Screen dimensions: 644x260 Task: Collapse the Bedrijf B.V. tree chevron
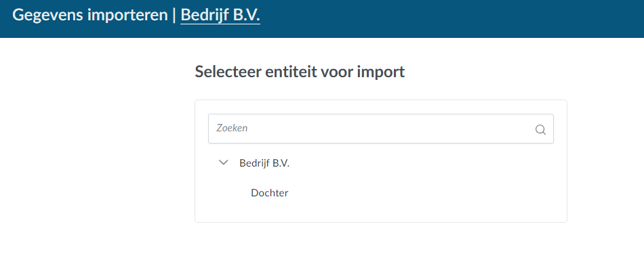coord(224,162)
